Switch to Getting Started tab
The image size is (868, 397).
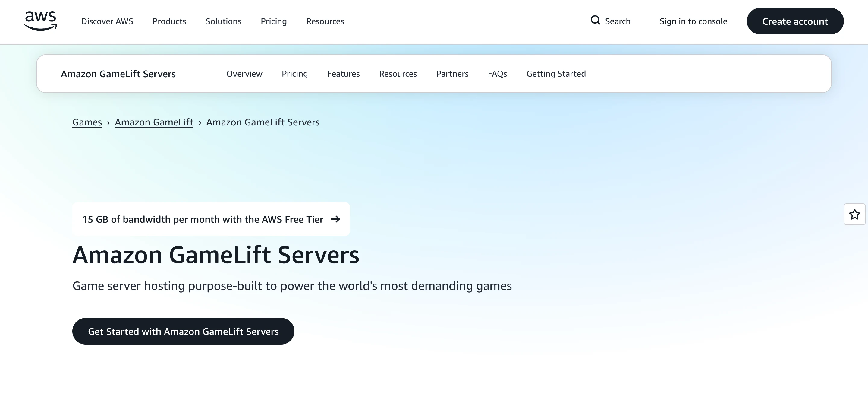556,74
